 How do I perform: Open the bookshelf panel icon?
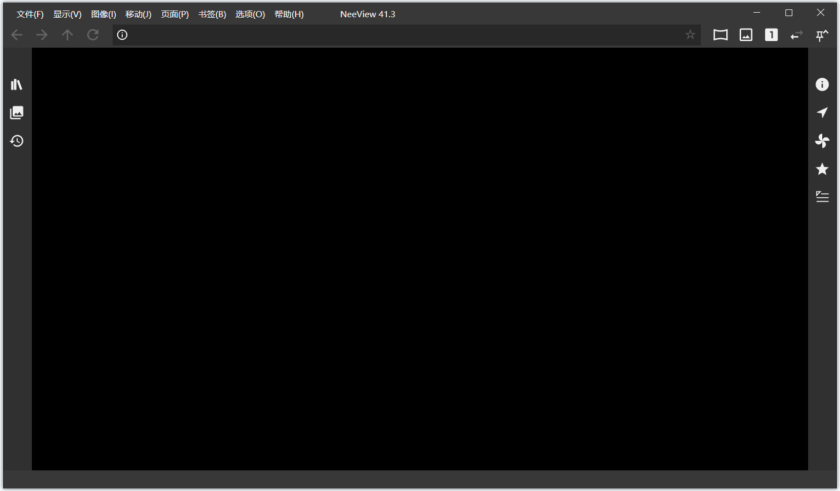click(x=17, y=85)
